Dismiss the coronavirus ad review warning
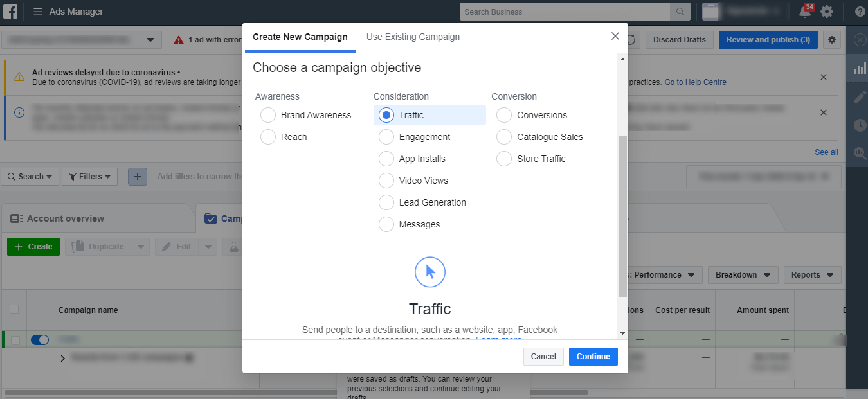The image size is (868, 399). 824,77
